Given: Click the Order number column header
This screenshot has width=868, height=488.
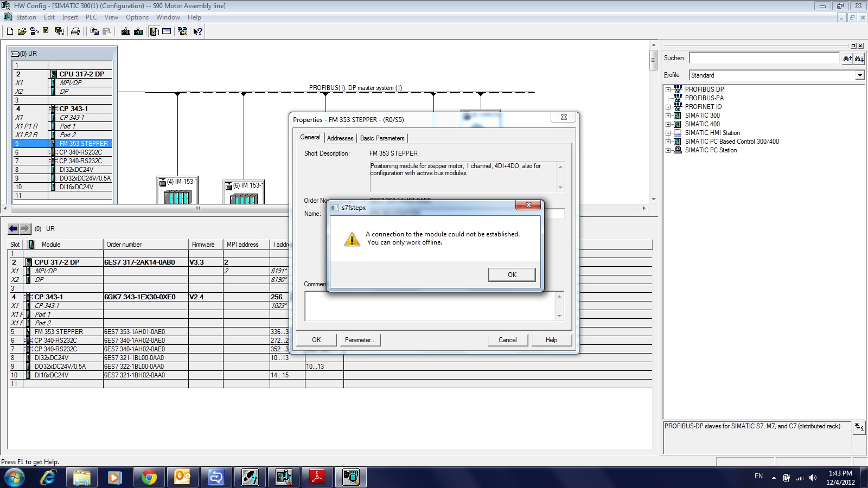Looking at the screenshot, I should [145, 245].
